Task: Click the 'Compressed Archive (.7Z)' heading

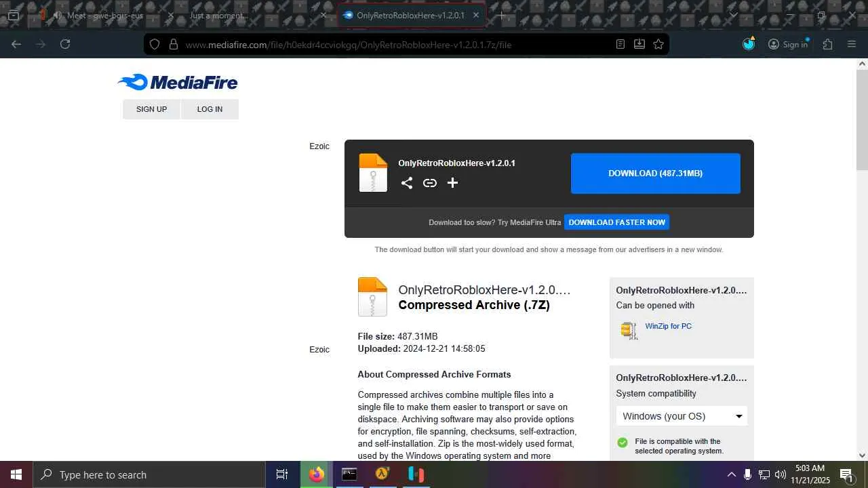Action: click(x=474, y=305)
